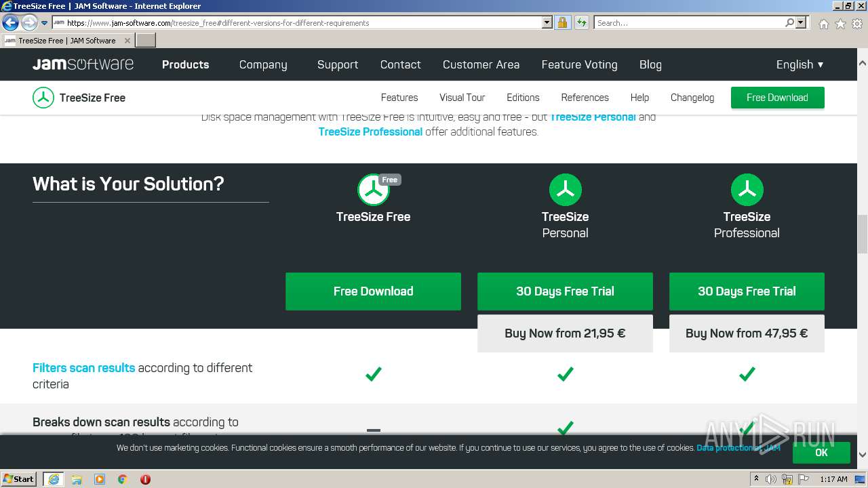Click the TreeSize Free column icon
The height and width of the screenshot is (488, 868).
coord(374,190)
